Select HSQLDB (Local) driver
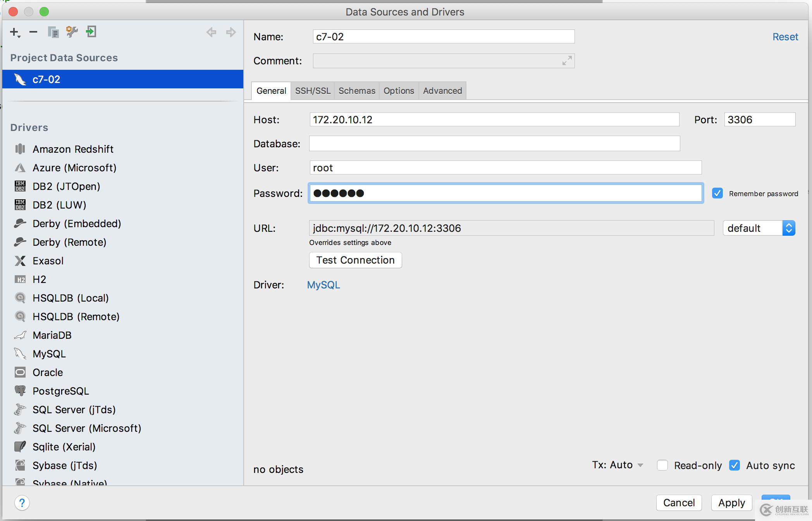812x521 pixels. (123, 298)
